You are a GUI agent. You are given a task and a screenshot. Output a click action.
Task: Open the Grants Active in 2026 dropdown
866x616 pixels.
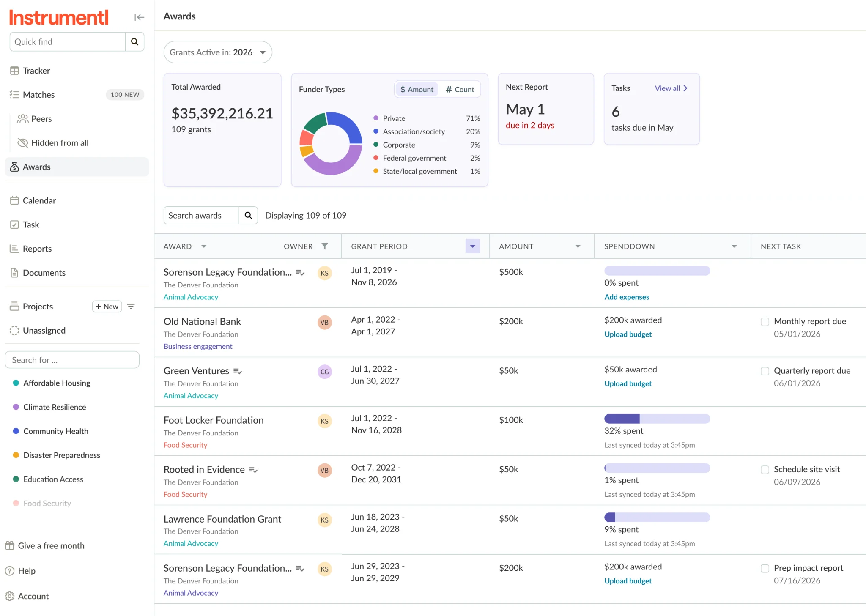click(x=218, y=52)
